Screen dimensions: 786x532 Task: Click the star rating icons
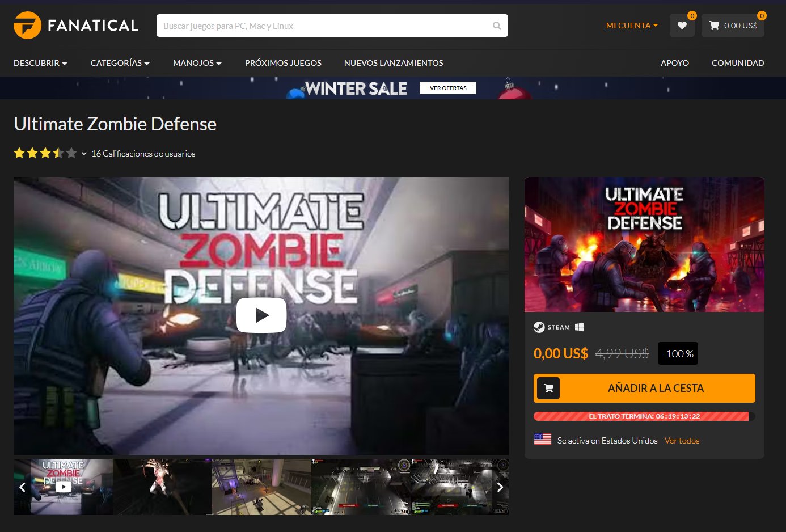coord(45,153)
